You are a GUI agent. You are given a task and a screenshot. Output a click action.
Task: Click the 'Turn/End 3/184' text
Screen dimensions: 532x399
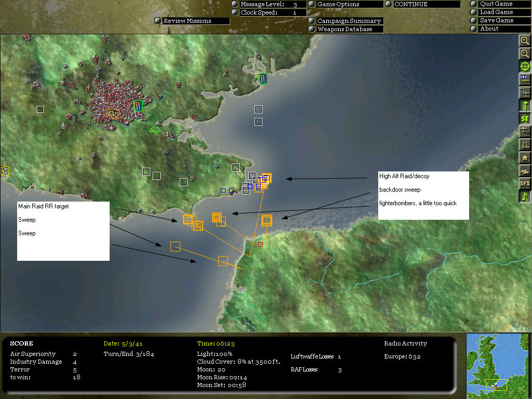(x=129, y=354)
